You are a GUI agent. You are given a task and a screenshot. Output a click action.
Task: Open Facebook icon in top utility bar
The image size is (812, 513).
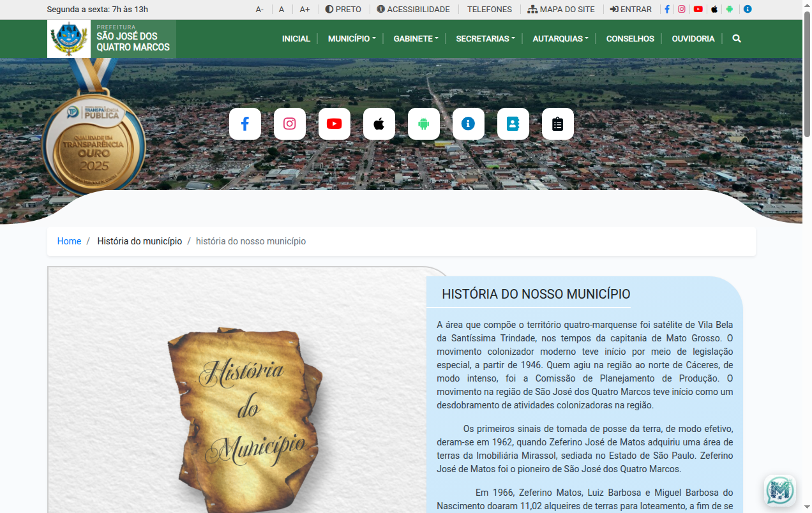667,10
